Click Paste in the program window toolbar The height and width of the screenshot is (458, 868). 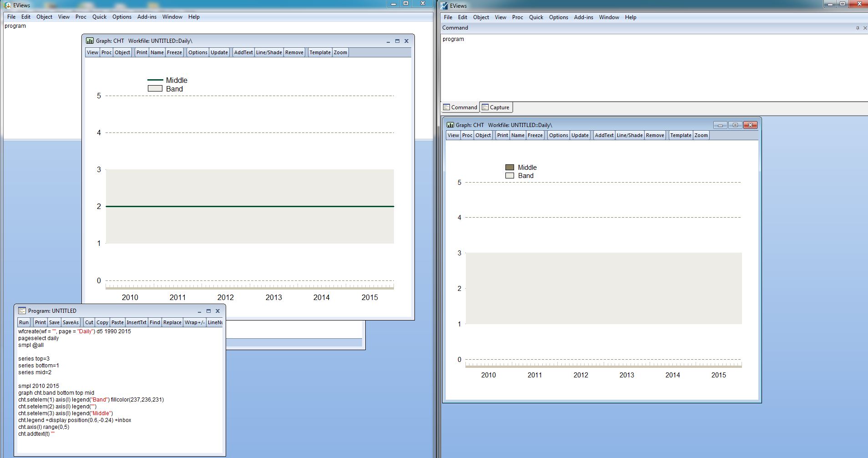click(117, 322)
